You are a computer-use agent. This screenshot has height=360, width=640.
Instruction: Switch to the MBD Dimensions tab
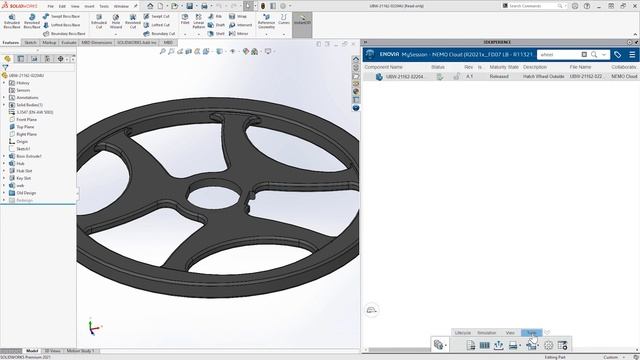click(x=96, y=42)
